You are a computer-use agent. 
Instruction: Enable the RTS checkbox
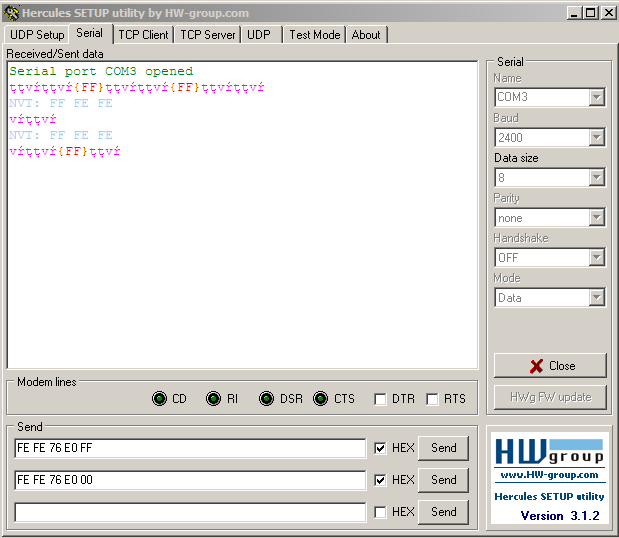pos(432,399)
